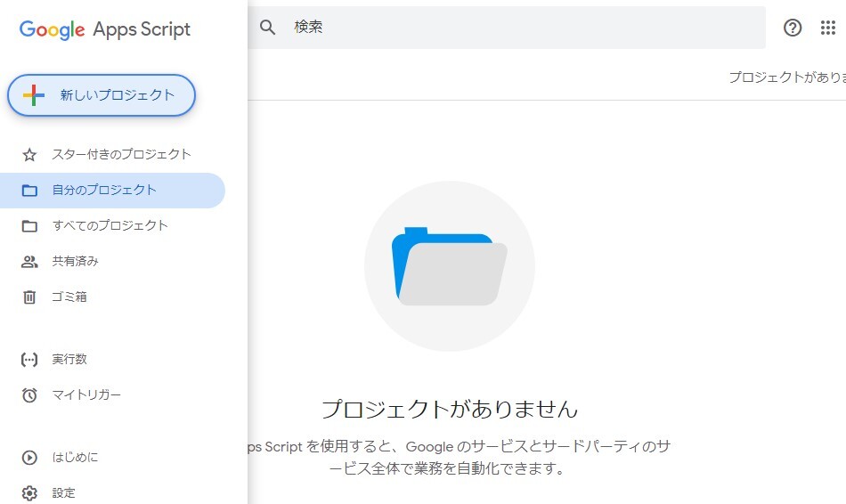The image size is (846, 504).
Task: Open the マイトリガー text label
Action: pyautogui.click(x=86, y=394)
